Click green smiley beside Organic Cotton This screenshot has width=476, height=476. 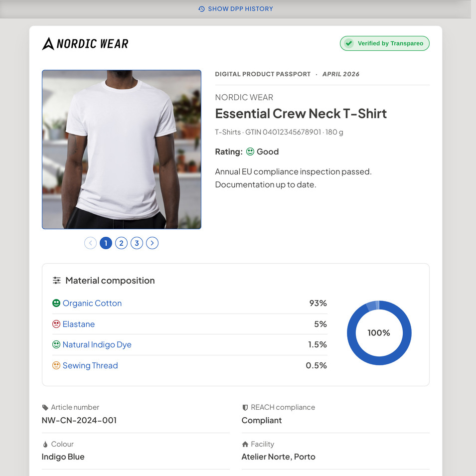(56, 303)
